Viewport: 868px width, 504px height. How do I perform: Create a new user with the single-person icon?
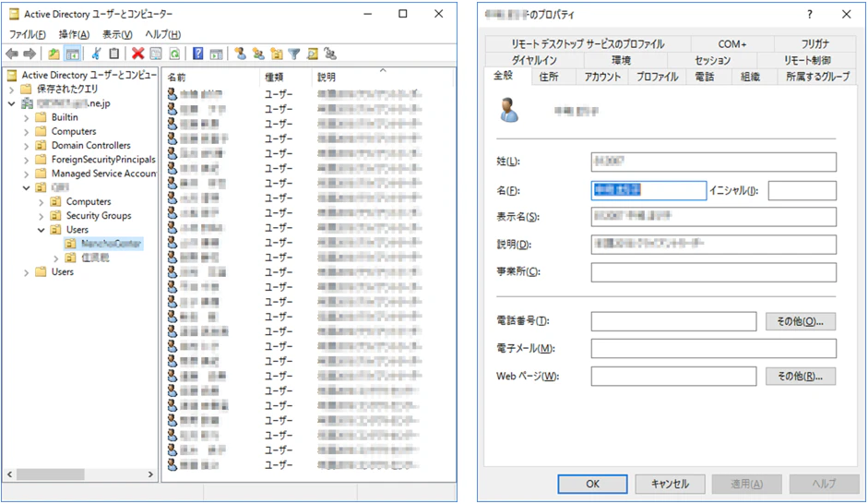coord(240,54)
